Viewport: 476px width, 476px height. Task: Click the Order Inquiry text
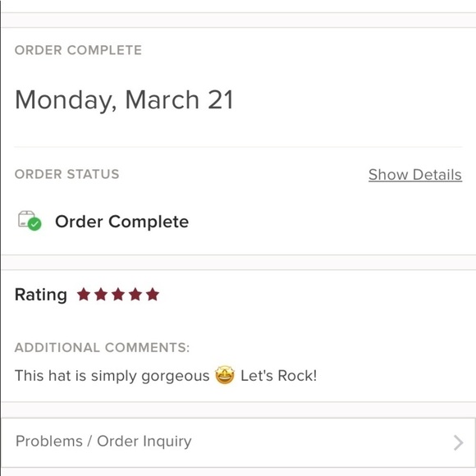click(x=144, y=442)
